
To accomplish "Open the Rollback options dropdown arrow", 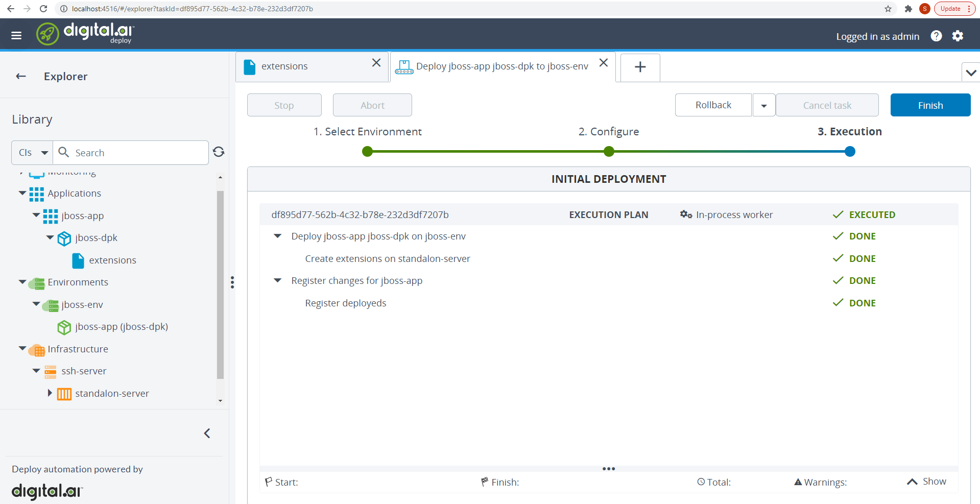I will point(764,105).
